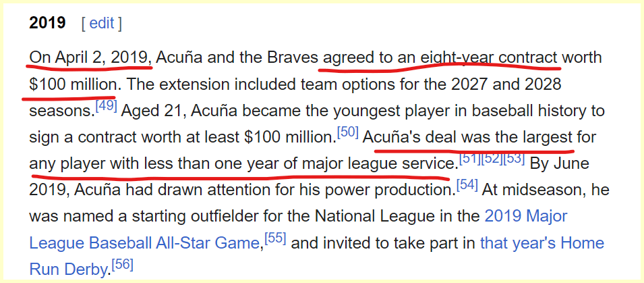Click the underlined "On April 2, 2019" text
The height and width of the screenshot is (283, 644).
[90, 58]
